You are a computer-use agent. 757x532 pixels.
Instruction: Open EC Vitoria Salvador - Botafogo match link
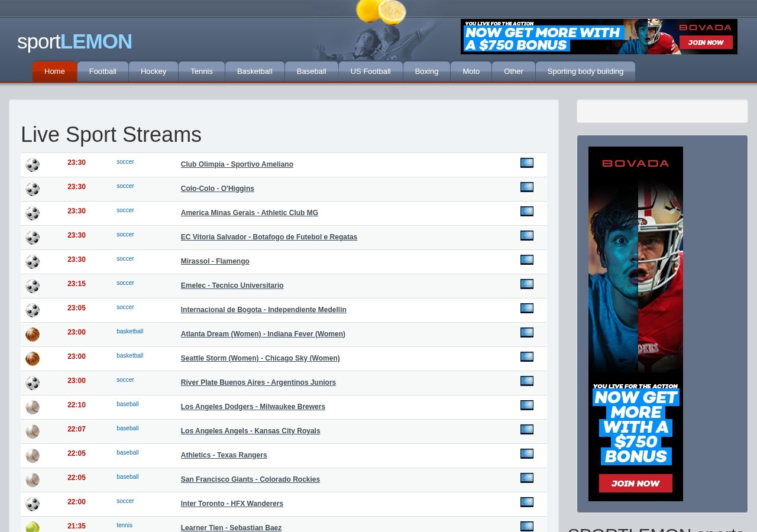269,237
